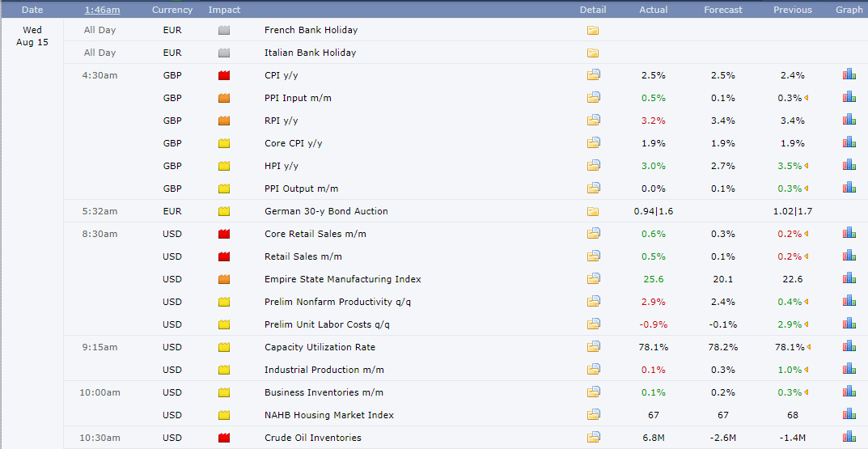Click orange impact icon for RPI y/y
Viewport: 868px width, 449px height.
click(x=224, y=121)
